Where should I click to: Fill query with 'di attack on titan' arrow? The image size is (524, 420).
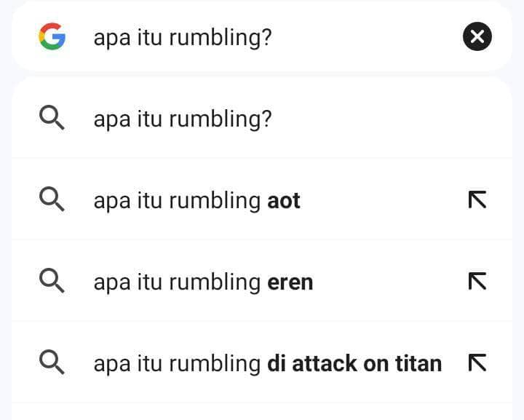point(477,362)
